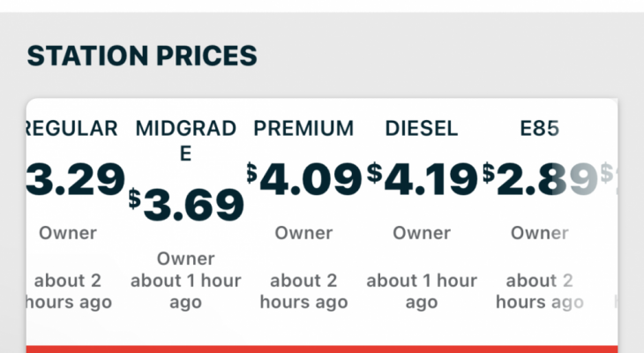Click Diesel's 'about 1 hour ago' timestamp
This screenshot has width=644, height=353.
tap(422, 291)
